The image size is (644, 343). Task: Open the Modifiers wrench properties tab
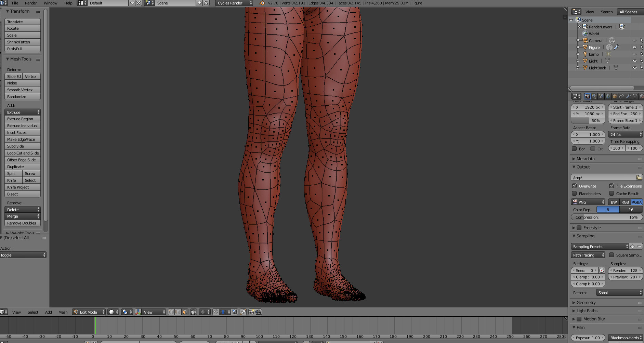628,96
